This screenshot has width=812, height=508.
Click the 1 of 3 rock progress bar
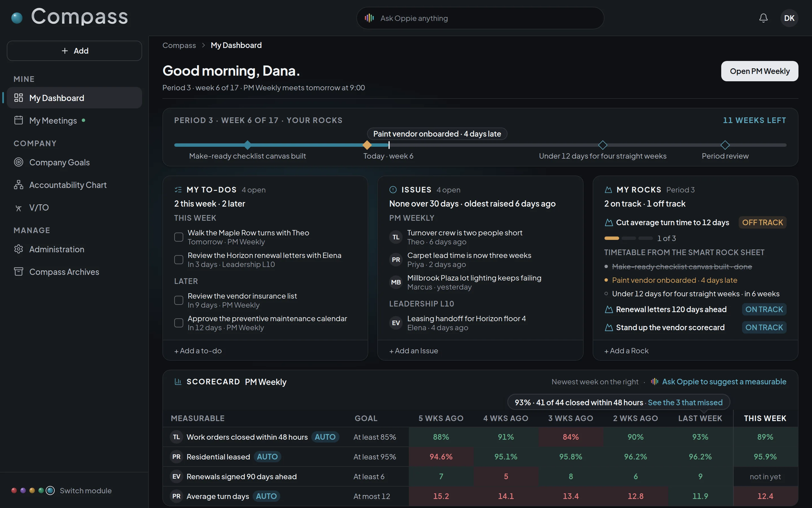tap(628, 238)
